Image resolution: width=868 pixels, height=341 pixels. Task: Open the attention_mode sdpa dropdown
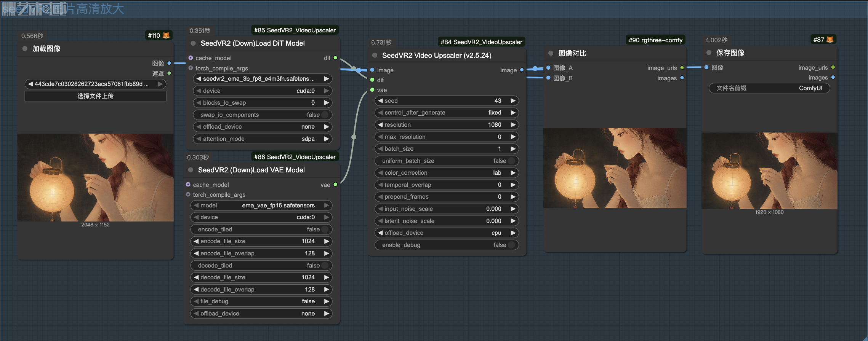pos(263,139)
